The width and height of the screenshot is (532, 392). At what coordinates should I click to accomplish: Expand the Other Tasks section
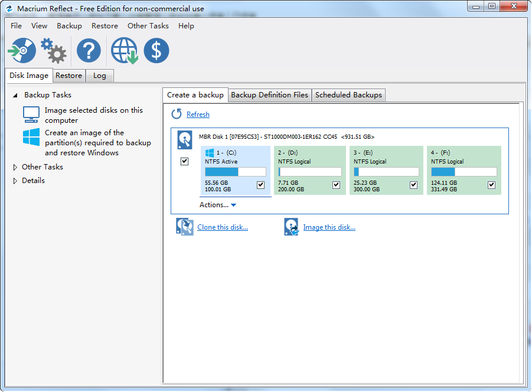pyautogui.click(x=15, y=167)
